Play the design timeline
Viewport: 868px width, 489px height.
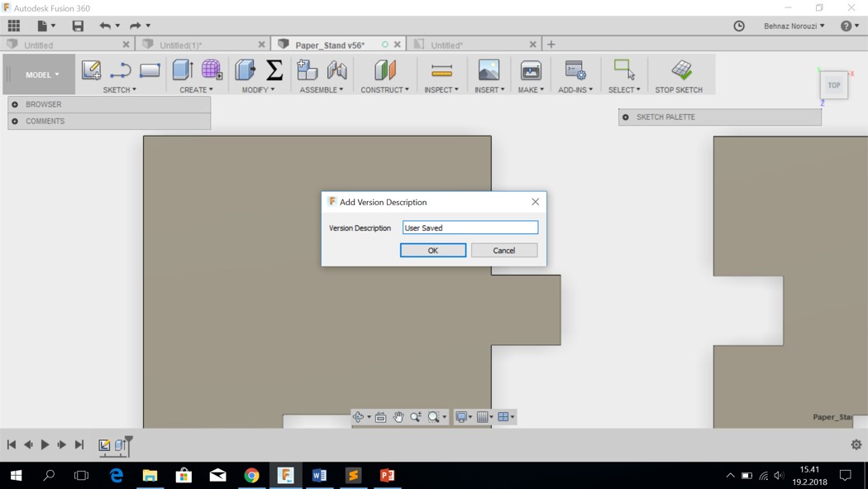[x=45, y=444]
